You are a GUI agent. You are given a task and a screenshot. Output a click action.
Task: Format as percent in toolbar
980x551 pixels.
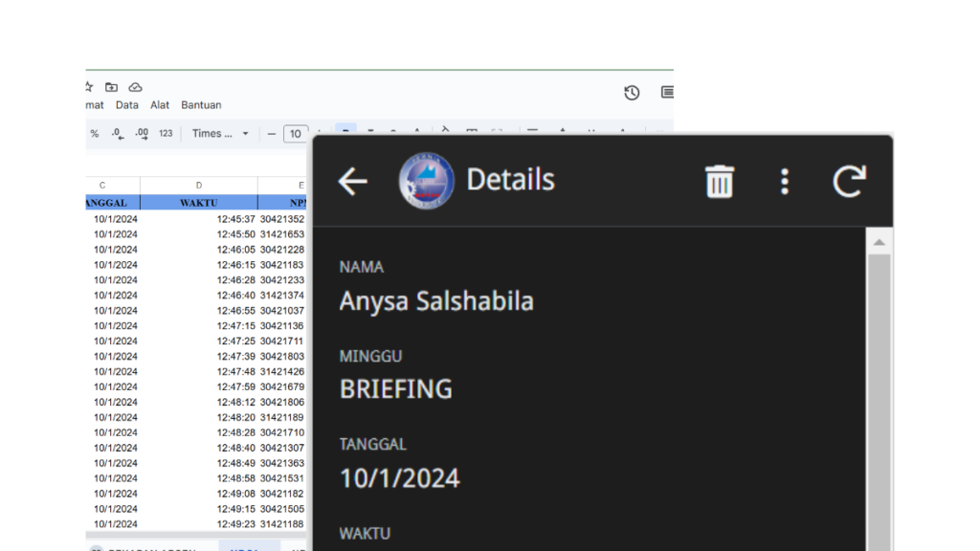pyautogui.click(x=95, y=134)
